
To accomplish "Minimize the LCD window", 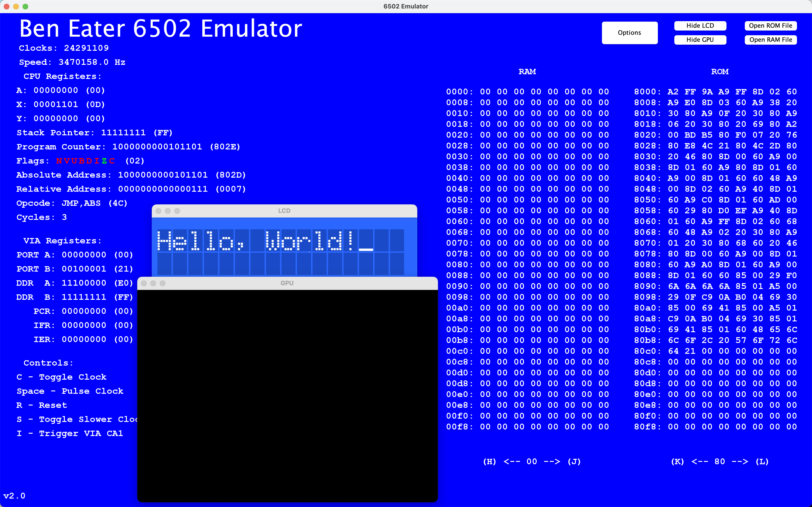I will pos(168,211).
